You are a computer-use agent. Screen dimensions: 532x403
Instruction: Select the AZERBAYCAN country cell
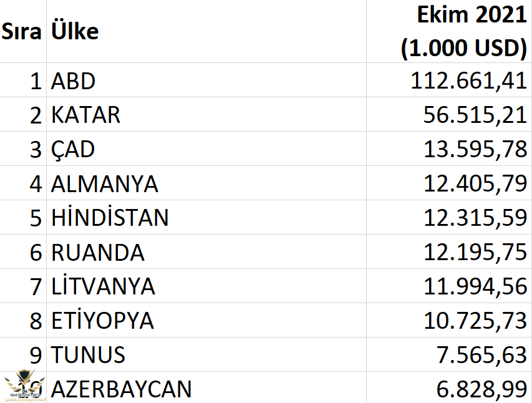pyautogui.click(x=206, y=387)
